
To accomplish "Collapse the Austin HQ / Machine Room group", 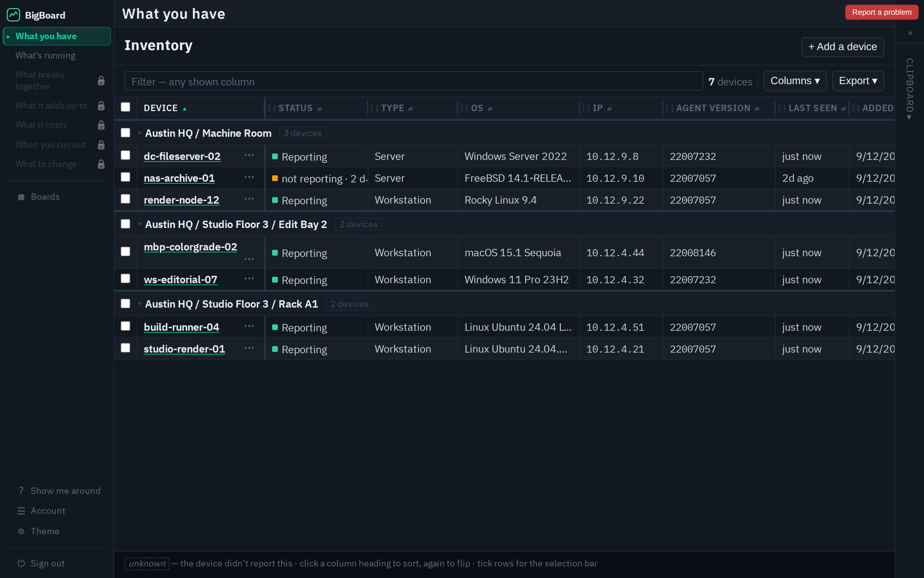I will coord(140,133).
